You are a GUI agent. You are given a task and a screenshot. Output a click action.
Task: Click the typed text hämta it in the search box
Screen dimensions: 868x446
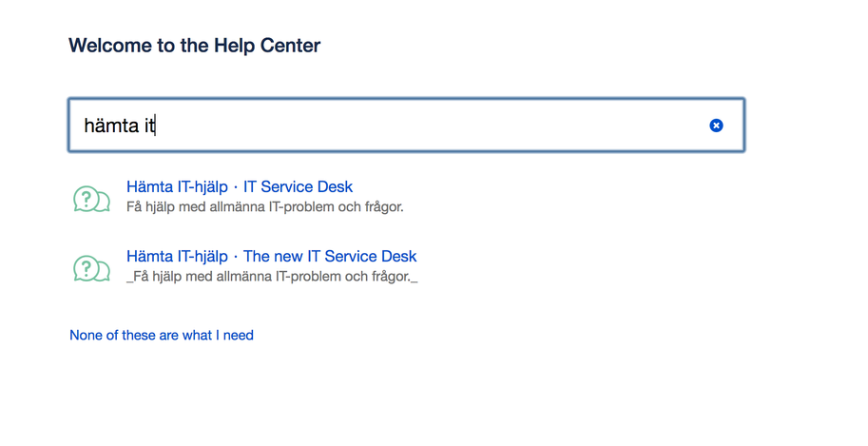click(x=119, y=126)
